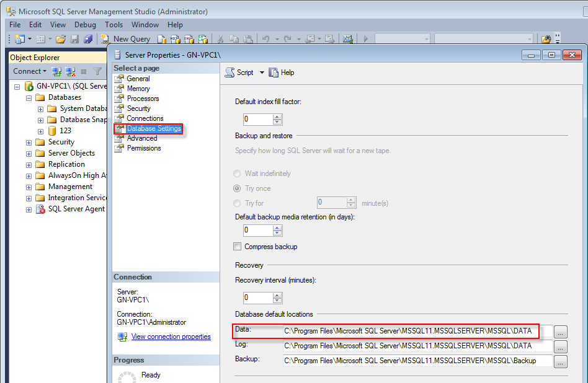588x383 pixels.
Task: Open the Tools menu
Action: coord(114,25)
